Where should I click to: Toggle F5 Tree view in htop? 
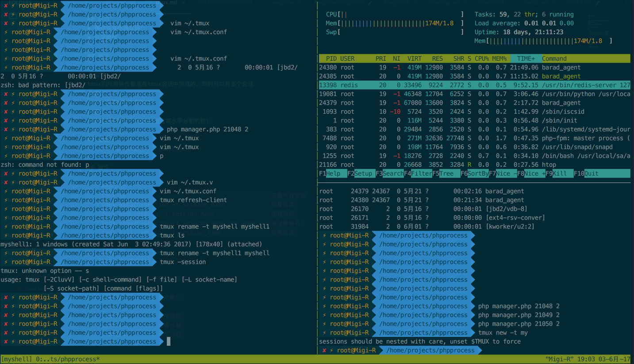point(446,173)
